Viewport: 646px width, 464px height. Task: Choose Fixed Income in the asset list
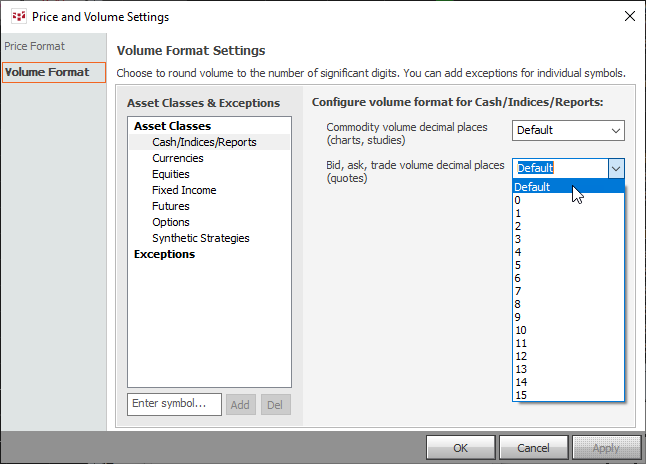pos(184,190)
